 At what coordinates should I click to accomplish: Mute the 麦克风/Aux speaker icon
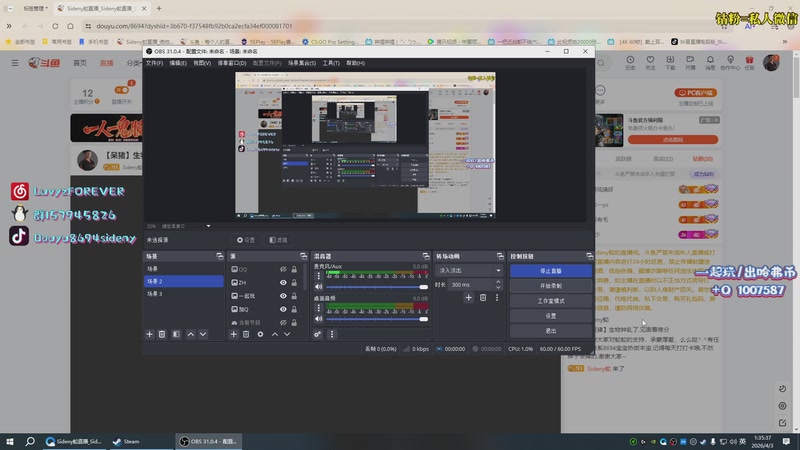point(319,287)
